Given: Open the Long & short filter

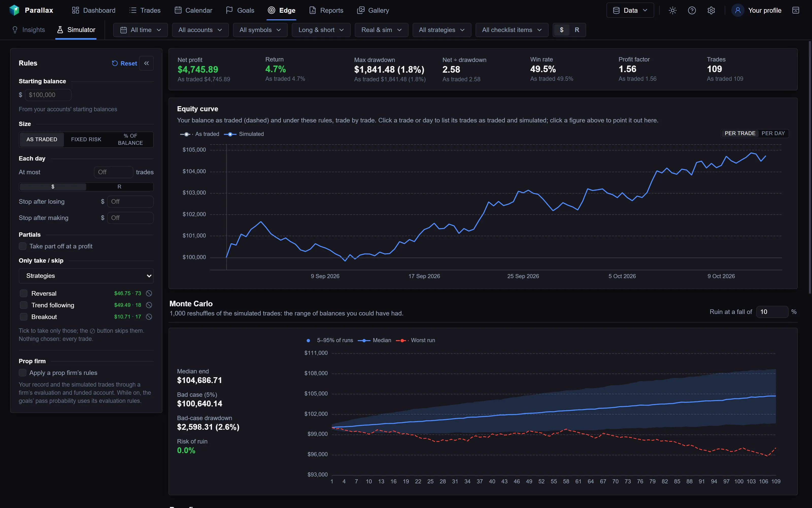Looking at the screenshot, I should tap(321, 30).
